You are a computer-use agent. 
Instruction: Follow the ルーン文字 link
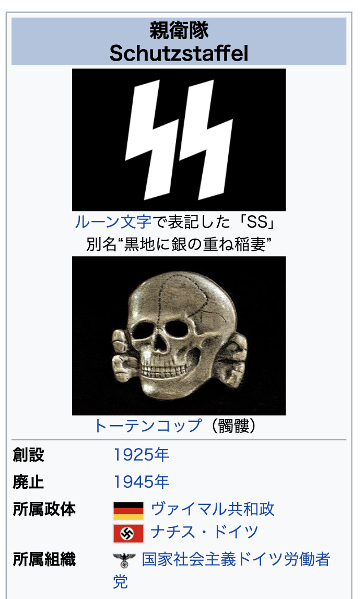113,221
